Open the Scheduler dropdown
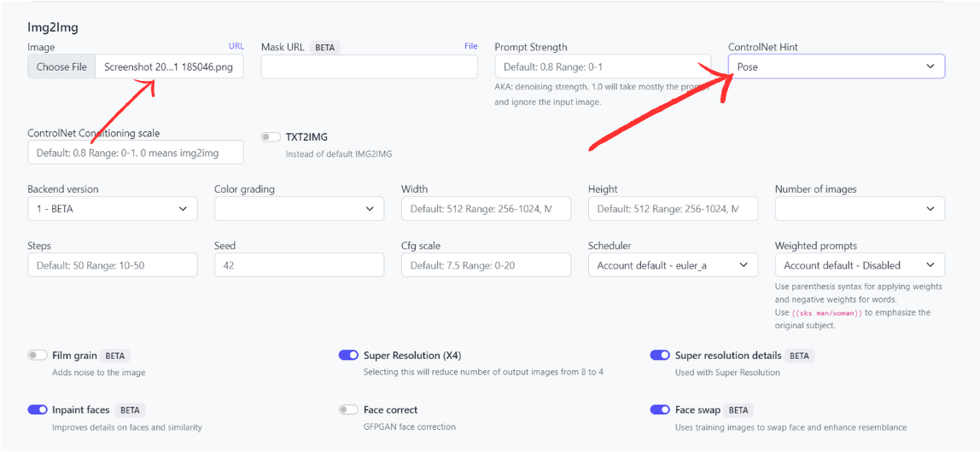This screenshot has height=452, width=980. click(x=673, y=265)
